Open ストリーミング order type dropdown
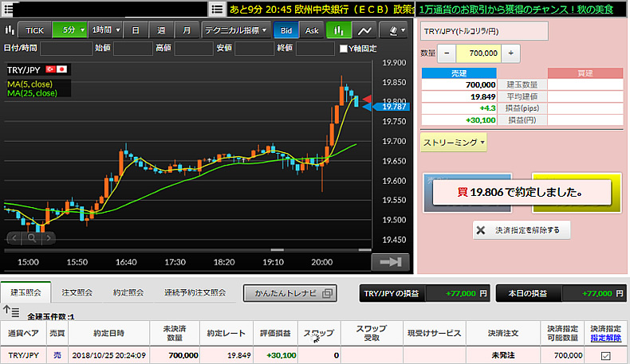 454,143
